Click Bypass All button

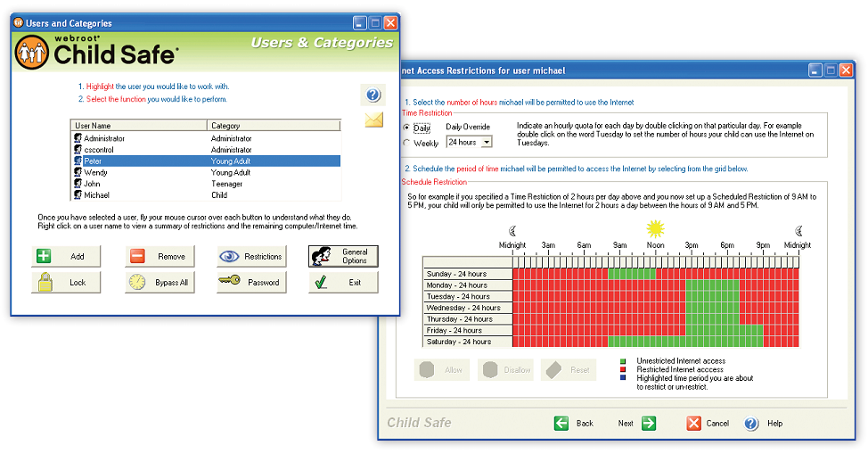tap(160, 282)
